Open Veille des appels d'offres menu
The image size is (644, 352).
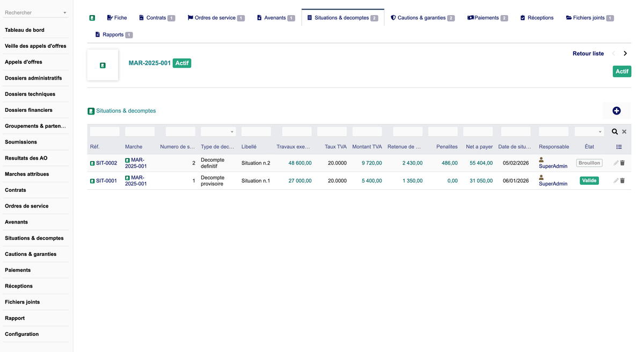[x=35, y=46]
